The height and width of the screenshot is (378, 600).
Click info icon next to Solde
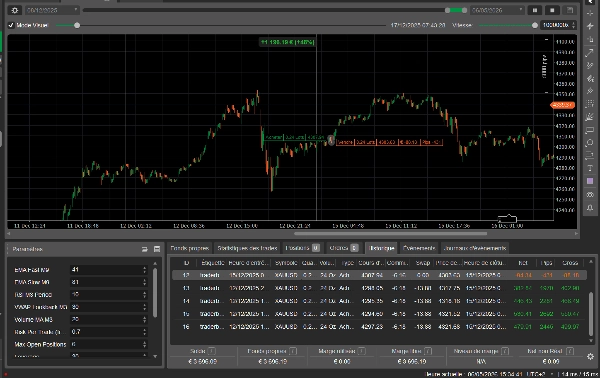[212, 351]
